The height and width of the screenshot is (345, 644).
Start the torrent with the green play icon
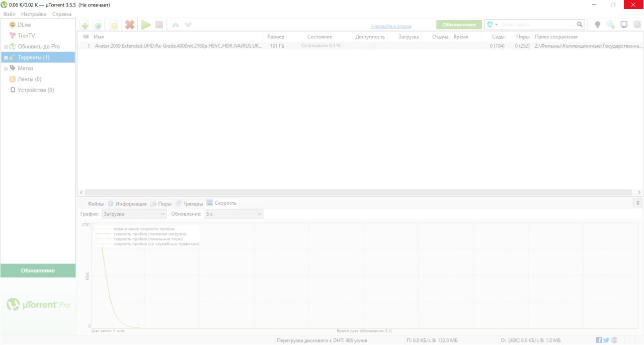pyautogui.click(x=146, y=25)
